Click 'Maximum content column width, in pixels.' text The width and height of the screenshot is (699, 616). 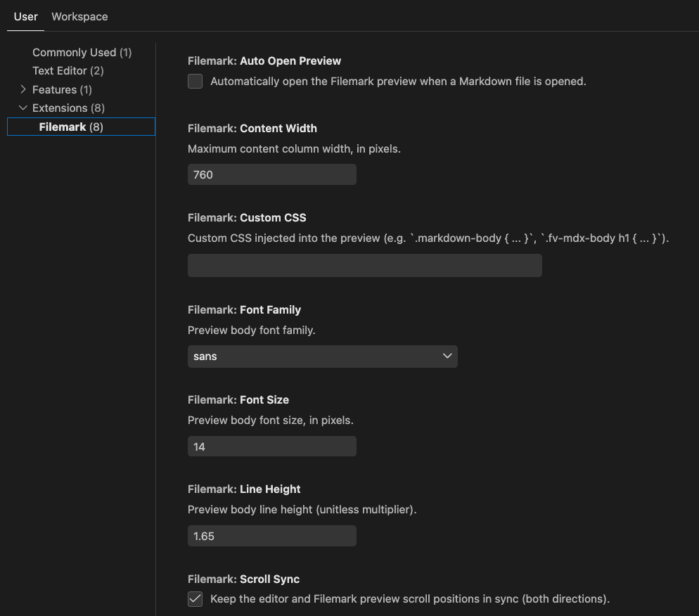coord(294,149)
